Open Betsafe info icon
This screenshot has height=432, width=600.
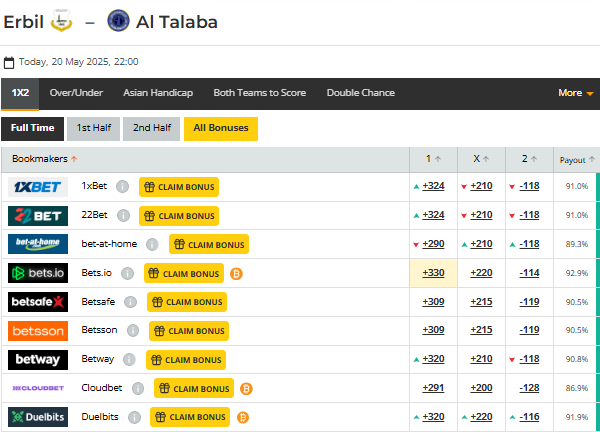[130, 302]
